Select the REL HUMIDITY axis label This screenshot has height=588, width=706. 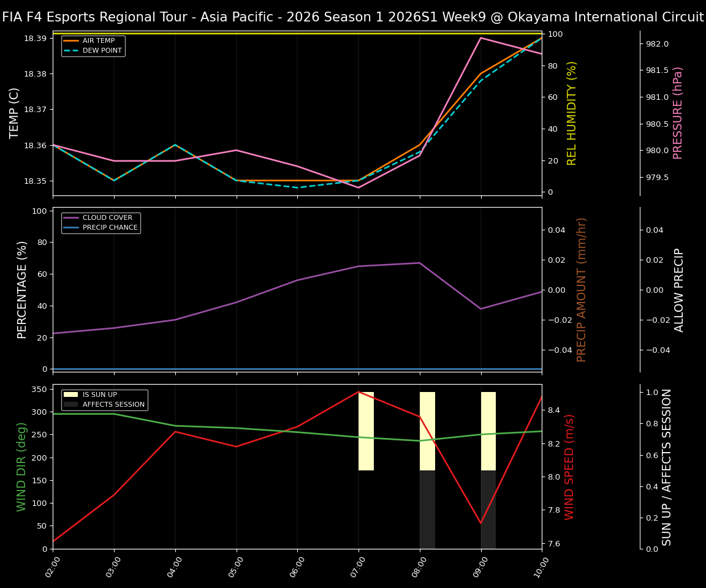572,111
